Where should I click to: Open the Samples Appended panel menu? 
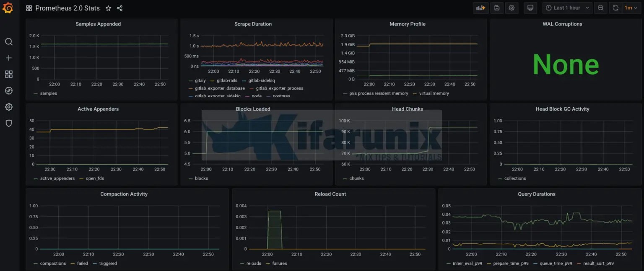tap(98, 24)
